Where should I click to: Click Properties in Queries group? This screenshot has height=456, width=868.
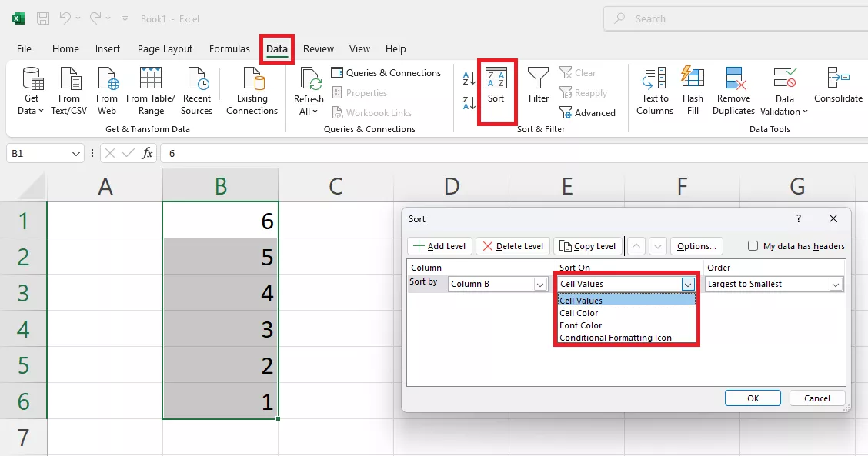tap(360, 93)
